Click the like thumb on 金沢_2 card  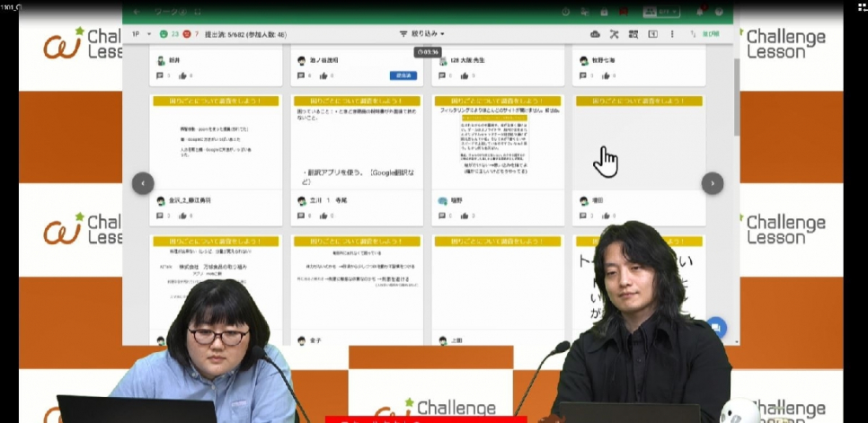tap(183, 216)
